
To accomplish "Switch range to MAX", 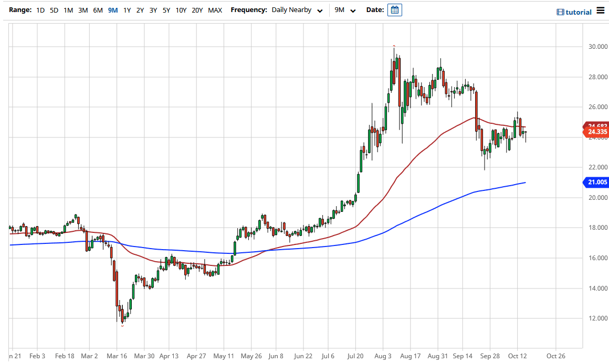I will tap(215, 10).
